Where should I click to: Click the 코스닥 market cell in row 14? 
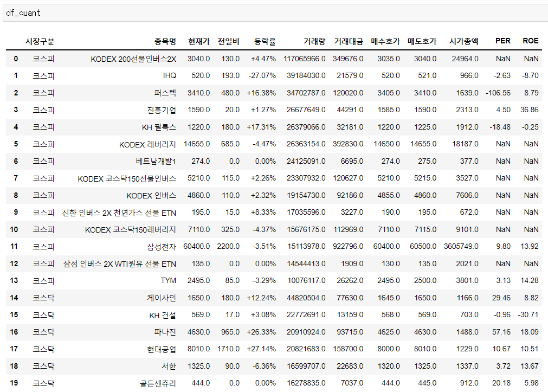tap(43, 298)
